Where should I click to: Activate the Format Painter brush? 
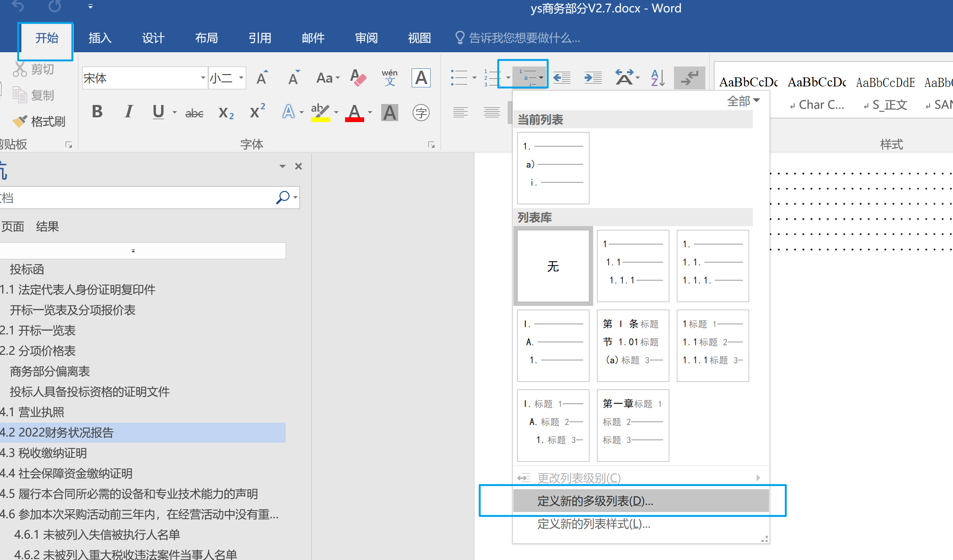(x=19, y=122)
